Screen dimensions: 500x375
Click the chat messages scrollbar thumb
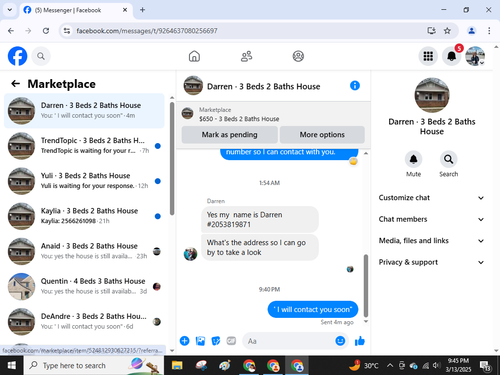pos(366,286)
